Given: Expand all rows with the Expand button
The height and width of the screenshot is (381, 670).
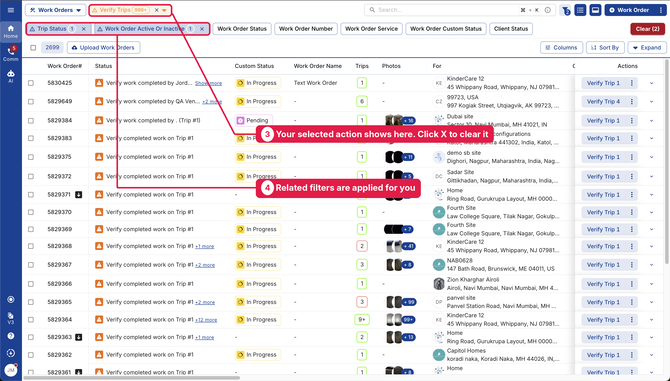Looking at the screenshot, I should click(x=647, y=47).
